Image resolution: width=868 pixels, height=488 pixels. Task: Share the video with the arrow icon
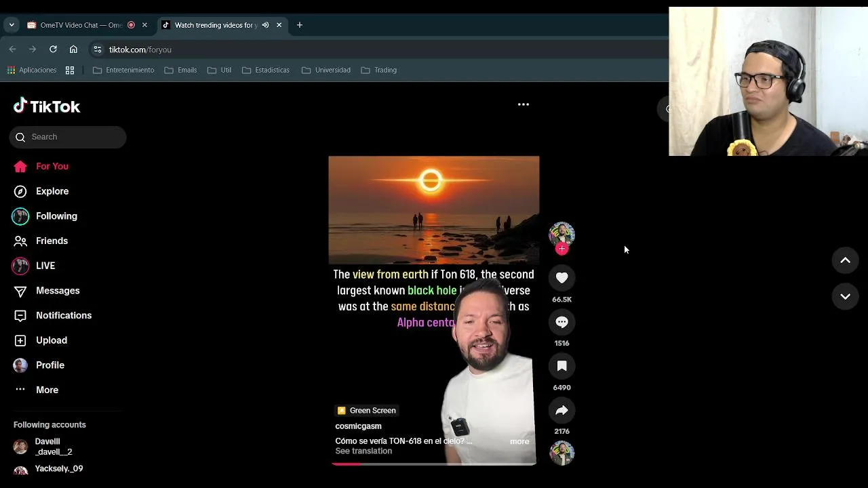(561, 411)
